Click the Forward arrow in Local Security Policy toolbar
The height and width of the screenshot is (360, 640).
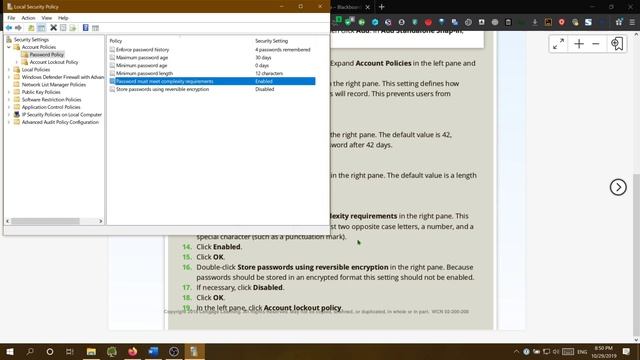coord(18,28)
